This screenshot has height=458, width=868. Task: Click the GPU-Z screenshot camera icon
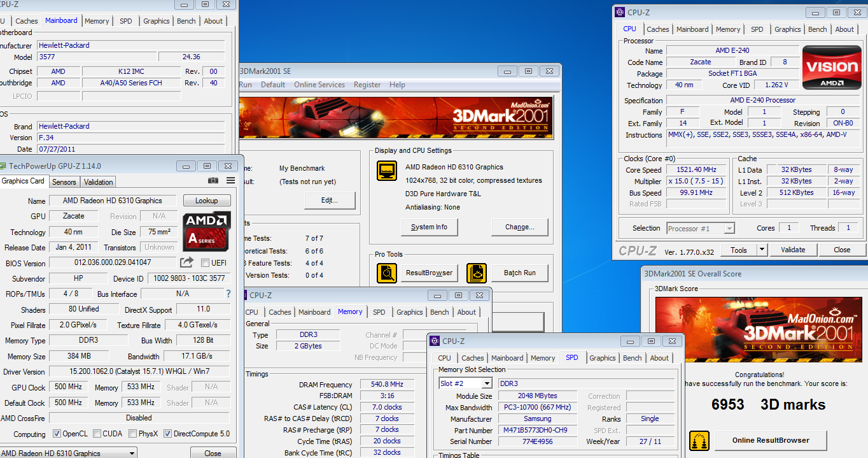coord(213,181)
